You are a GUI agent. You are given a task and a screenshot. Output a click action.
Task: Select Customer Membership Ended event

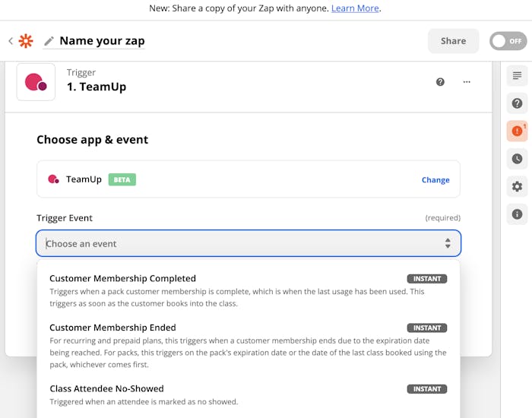pos(112,328)
